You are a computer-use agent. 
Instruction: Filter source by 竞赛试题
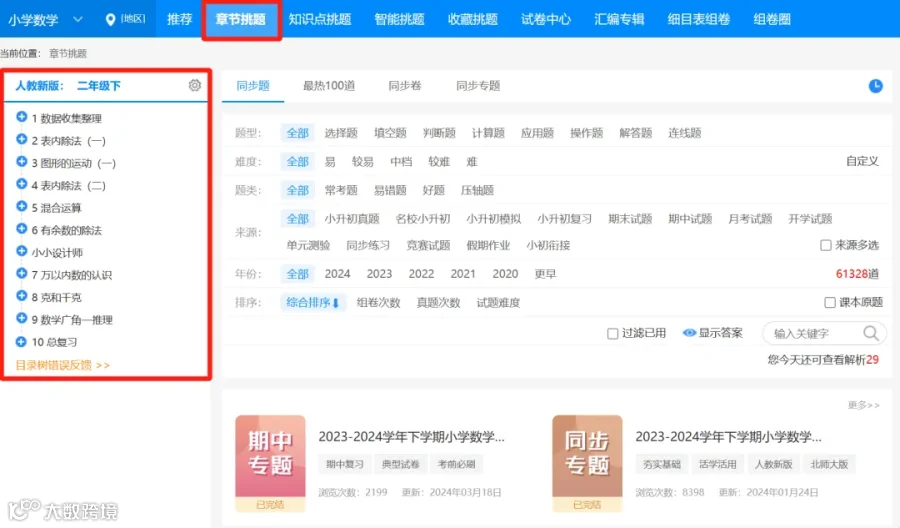[428, 245]
